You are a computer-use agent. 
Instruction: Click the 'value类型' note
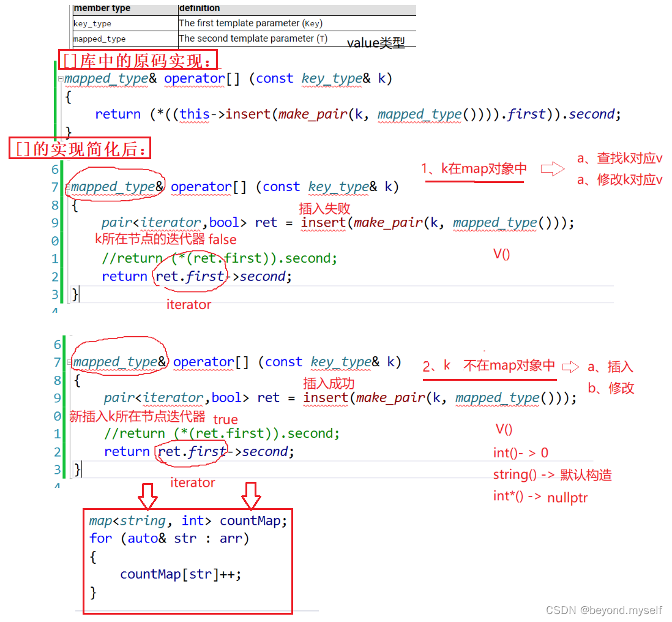(376, 43)
